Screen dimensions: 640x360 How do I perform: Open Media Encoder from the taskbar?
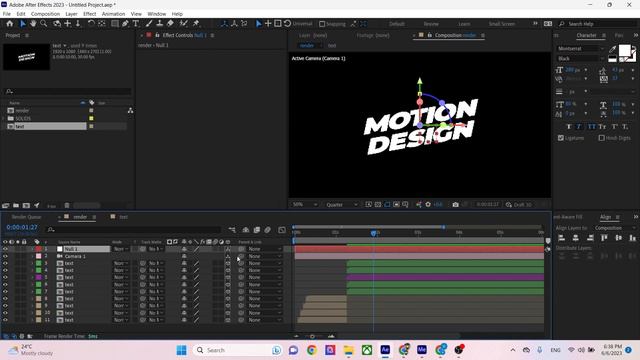coord(422,350)
